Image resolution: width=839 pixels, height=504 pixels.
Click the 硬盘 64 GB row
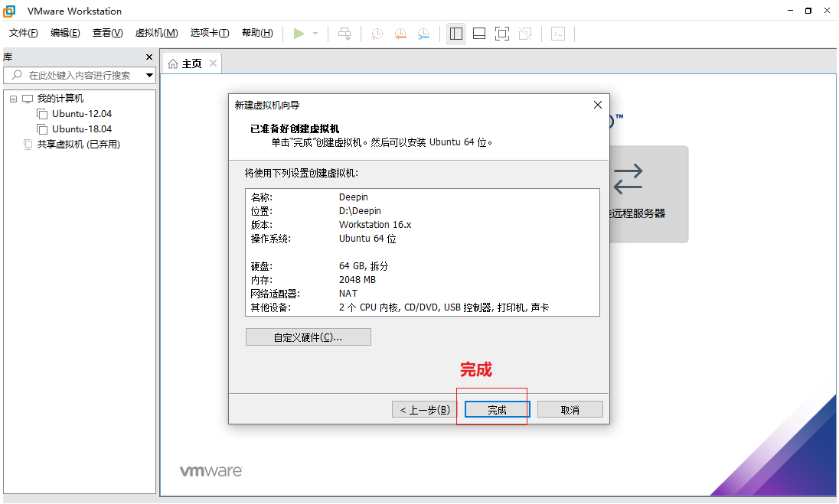(422, 266)
